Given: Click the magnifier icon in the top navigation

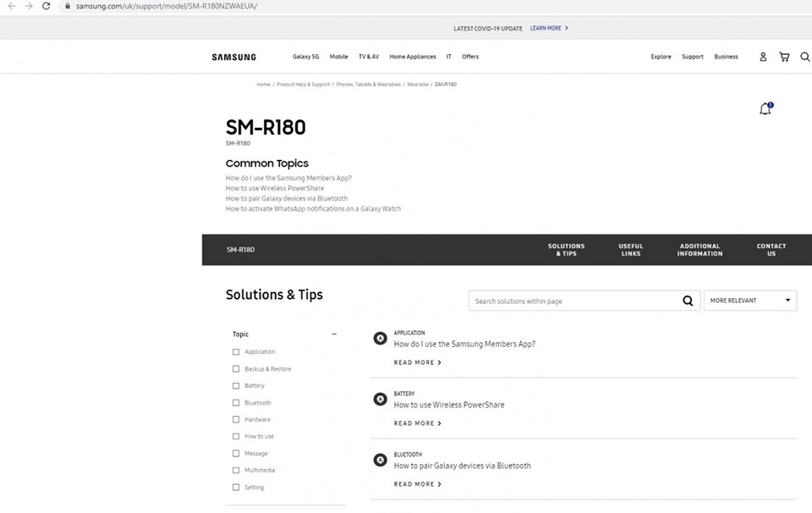Looking at the screenshot, I should (x=805, y=57).
